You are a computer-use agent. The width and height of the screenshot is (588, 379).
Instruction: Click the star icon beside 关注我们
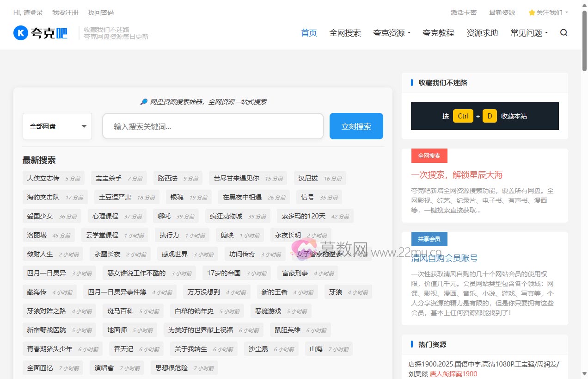(532, 12)
